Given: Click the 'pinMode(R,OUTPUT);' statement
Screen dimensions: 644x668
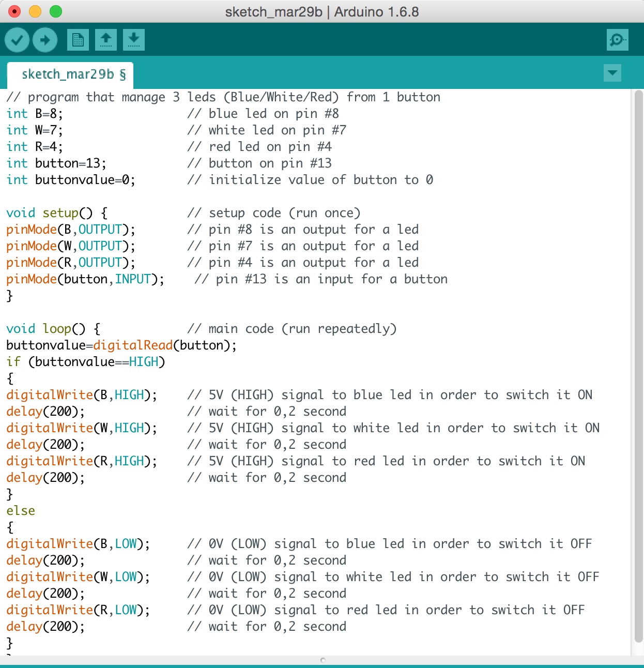Looking at the screenshot, I should coord(71,263).
